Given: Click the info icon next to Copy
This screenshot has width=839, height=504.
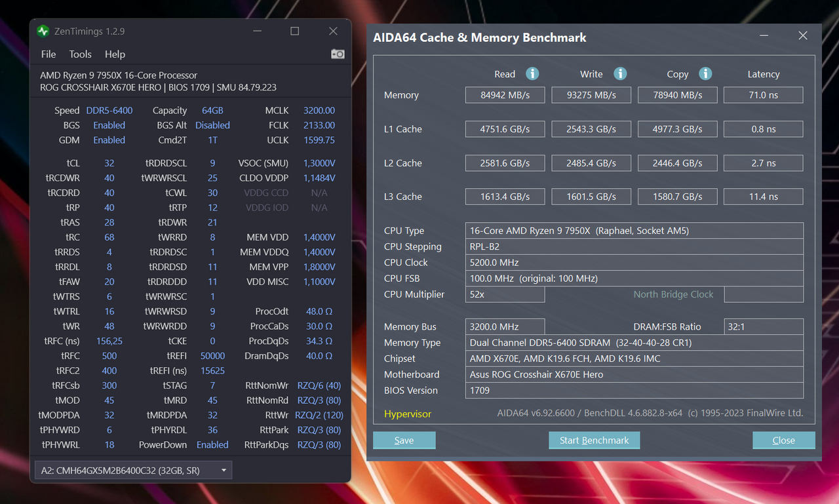Looking at the screenshot, I should (705, 74).
